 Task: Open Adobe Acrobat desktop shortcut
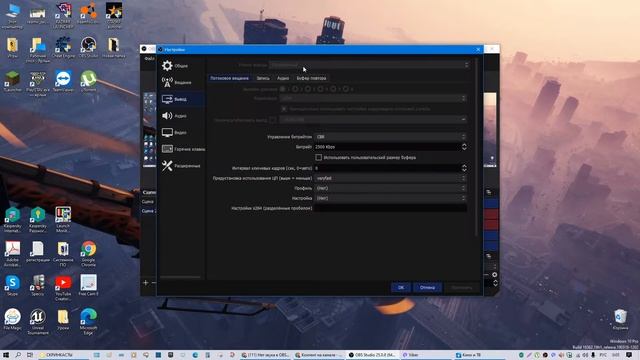[12, 253]
